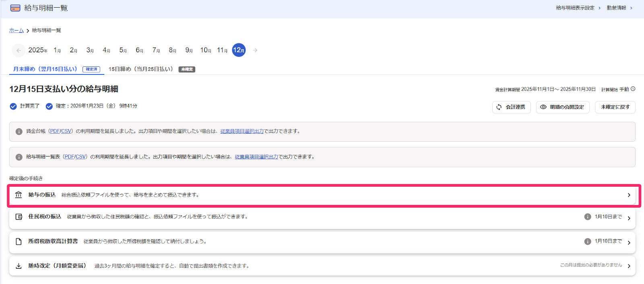
Task: Click the 所得税徴収高計算書 row title
Action: 53,241
